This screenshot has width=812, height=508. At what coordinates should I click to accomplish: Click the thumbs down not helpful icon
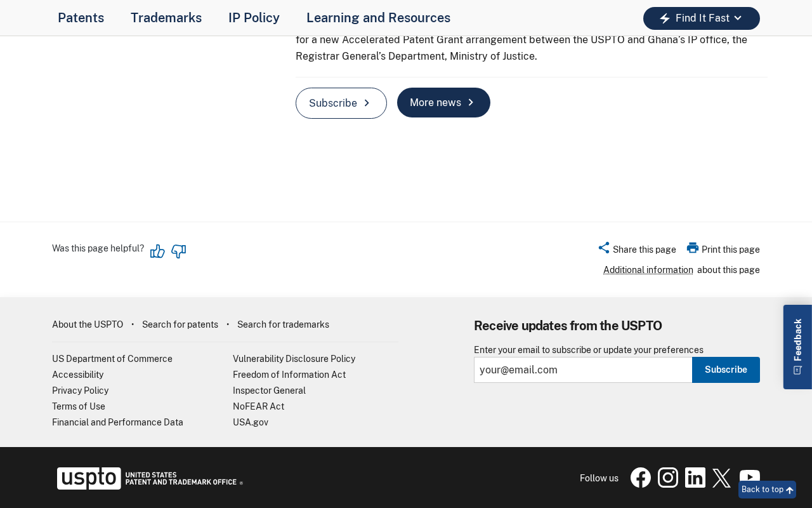(x=179, y=251)
